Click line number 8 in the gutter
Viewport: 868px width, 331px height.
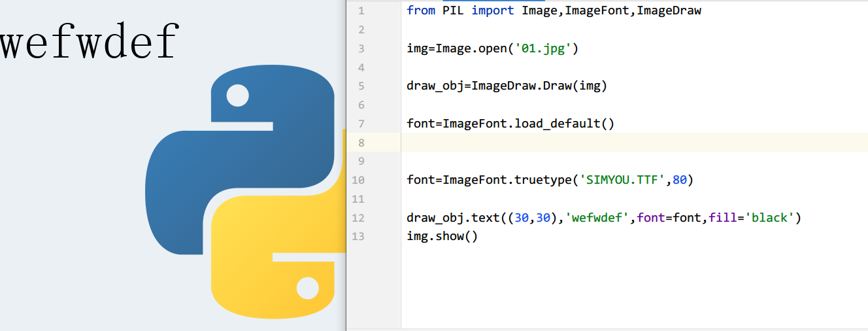[x=361, y=143]
